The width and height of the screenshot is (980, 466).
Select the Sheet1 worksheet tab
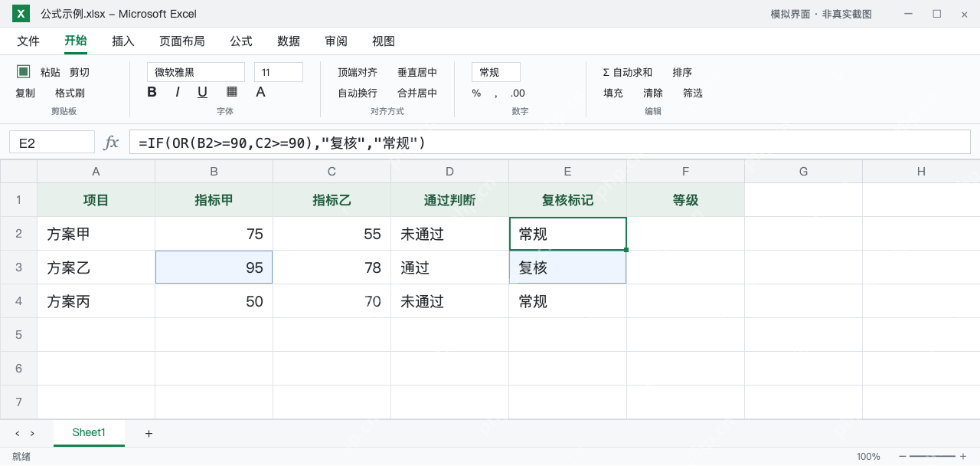[x=89, y=433]
